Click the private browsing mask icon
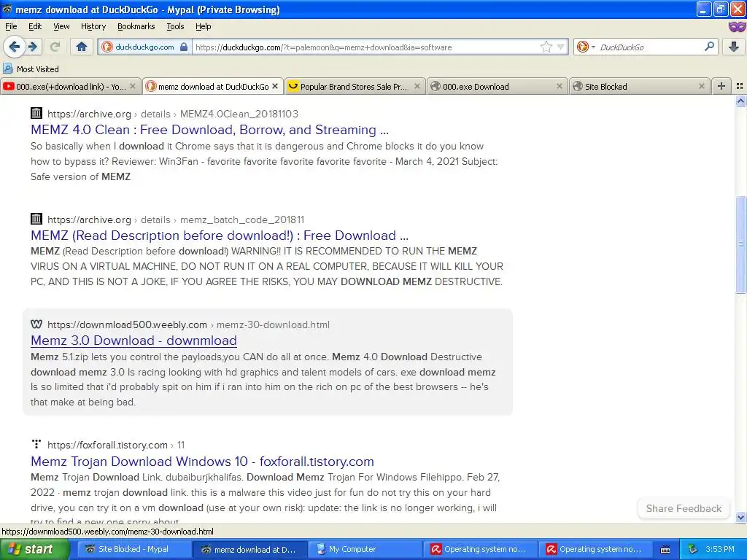 pos(737,27)
